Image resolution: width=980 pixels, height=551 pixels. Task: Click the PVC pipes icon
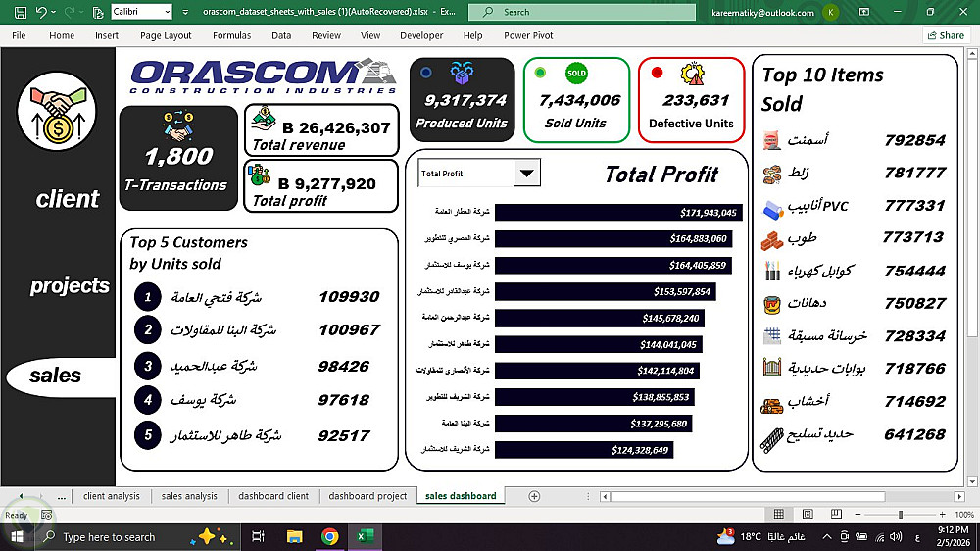773,209
